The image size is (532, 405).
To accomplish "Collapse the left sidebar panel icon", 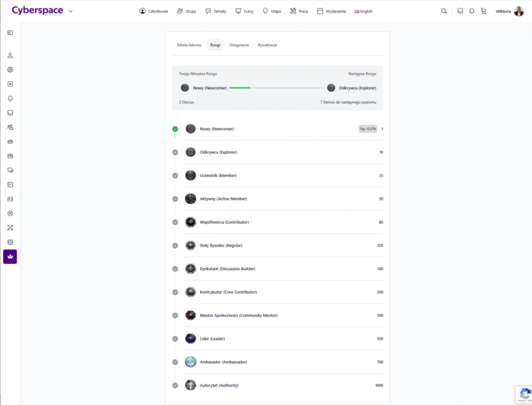I will pos(10,33).
